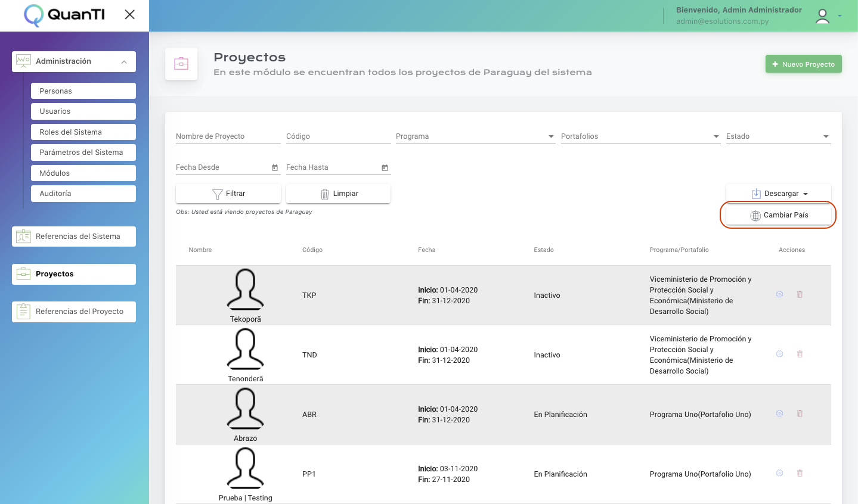This screenshot has height=504, width=858.
Task: Open settings gear for ABR project
Action: pos(779,413)
